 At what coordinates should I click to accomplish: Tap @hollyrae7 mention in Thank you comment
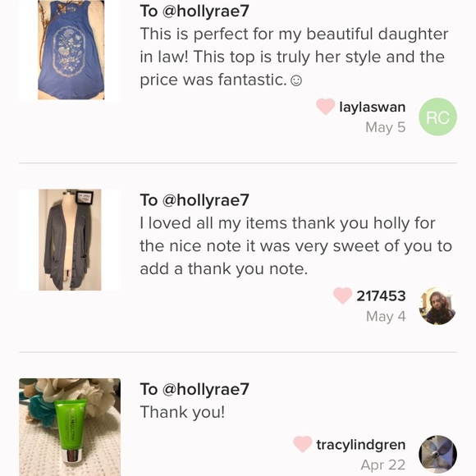pyautogui.click(x=205, y=389)
